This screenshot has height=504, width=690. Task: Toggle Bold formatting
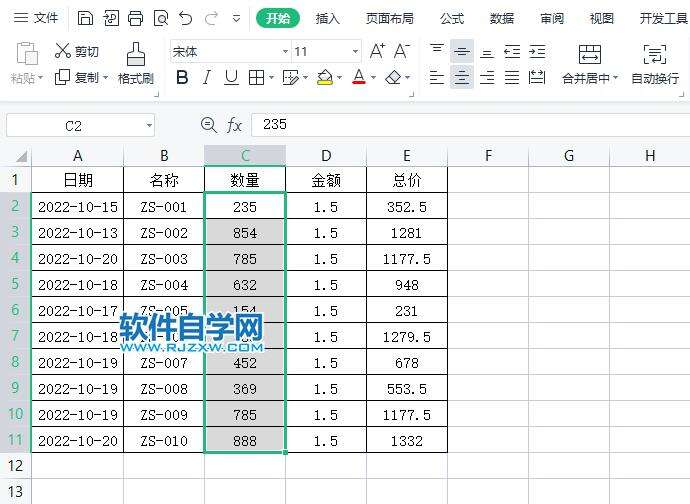click(x=182, y=78)
